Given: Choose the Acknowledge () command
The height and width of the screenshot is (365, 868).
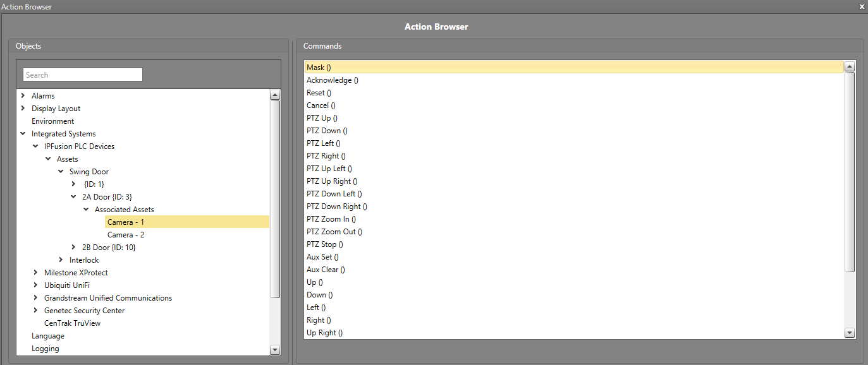Looking at the screenshot, I should [333, 80].
